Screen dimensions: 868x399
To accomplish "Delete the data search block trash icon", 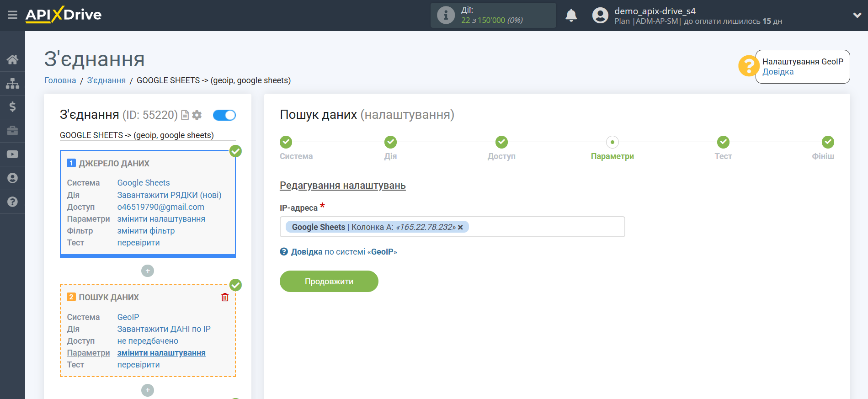I will [225, 297].
